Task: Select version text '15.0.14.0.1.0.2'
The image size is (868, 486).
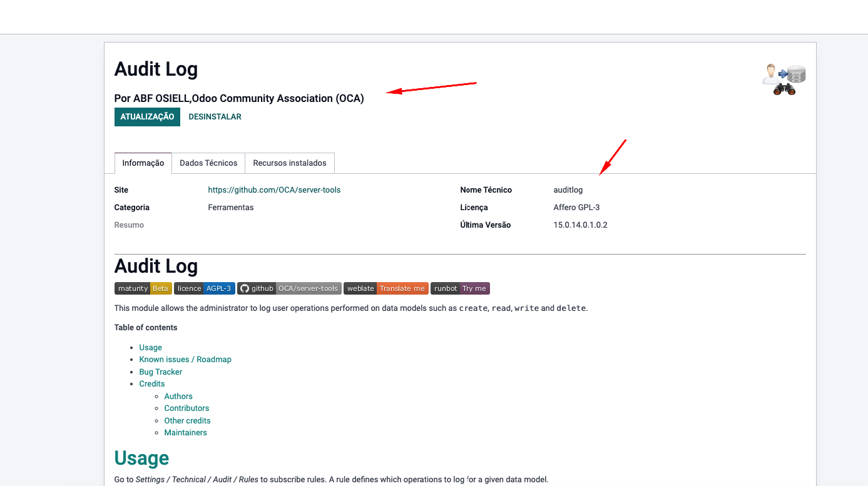Action: click(x=580, y=225)
